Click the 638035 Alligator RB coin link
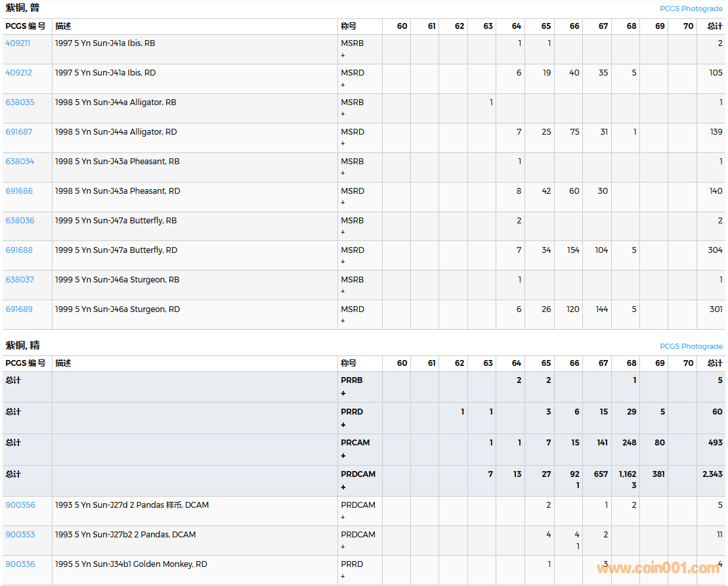The image size is (728, 586). (20, 102)
